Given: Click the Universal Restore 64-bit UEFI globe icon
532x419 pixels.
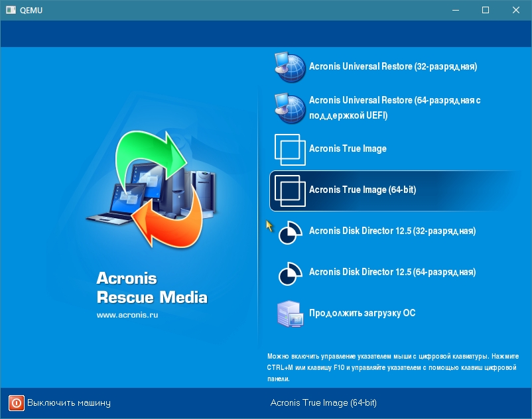Looking at the screenshot, I should (x=290, y=108).
